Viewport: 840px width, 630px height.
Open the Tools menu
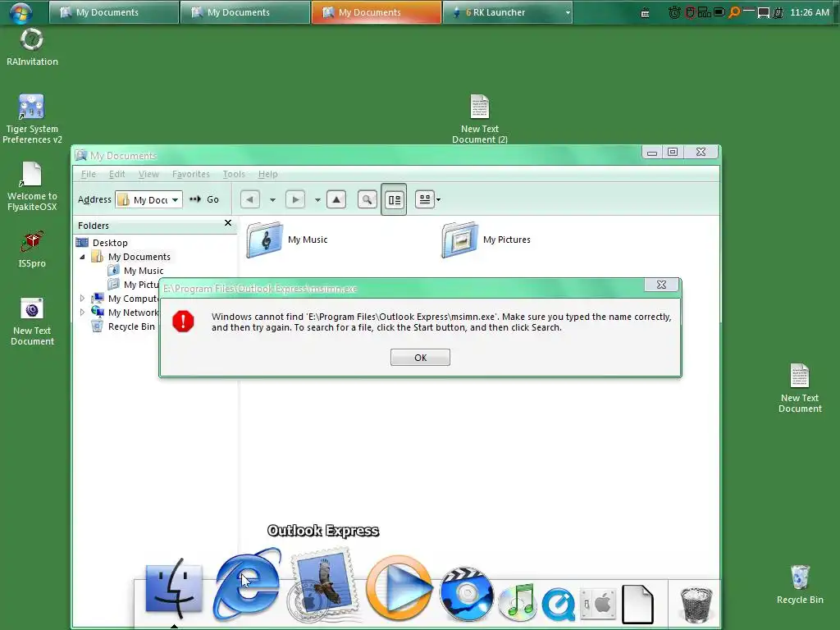234,174
